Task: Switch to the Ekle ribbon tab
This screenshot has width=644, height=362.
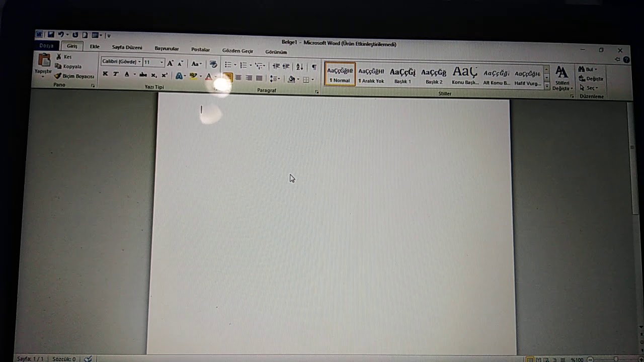Action: click(x=95, y=47)
